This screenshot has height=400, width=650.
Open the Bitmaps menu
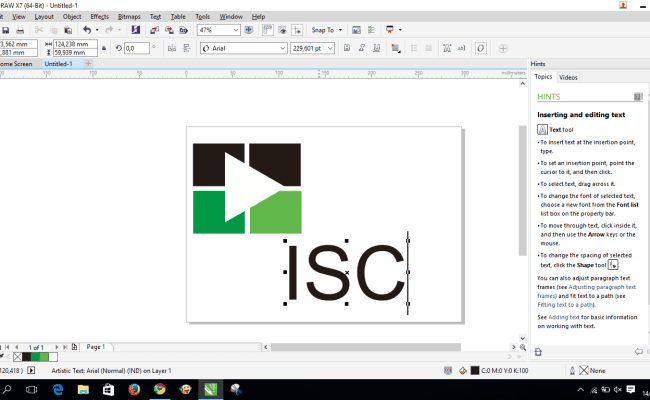(129, 17)
